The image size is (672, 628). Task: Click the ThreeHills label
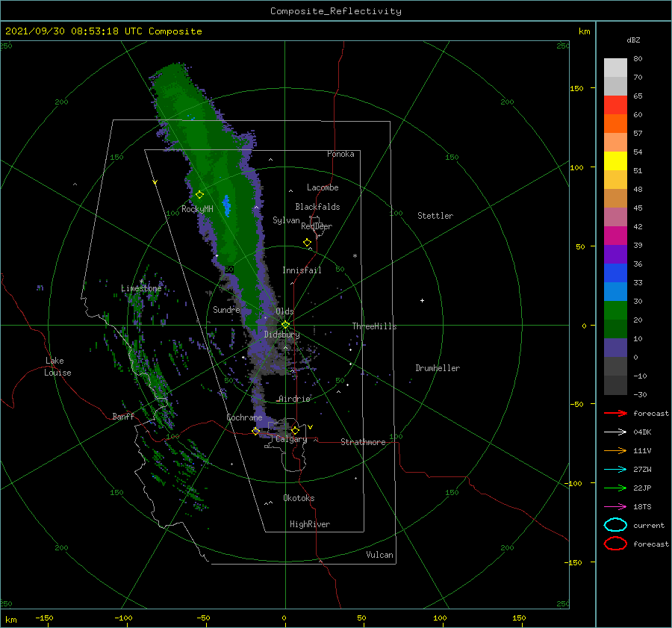[374, 326]
